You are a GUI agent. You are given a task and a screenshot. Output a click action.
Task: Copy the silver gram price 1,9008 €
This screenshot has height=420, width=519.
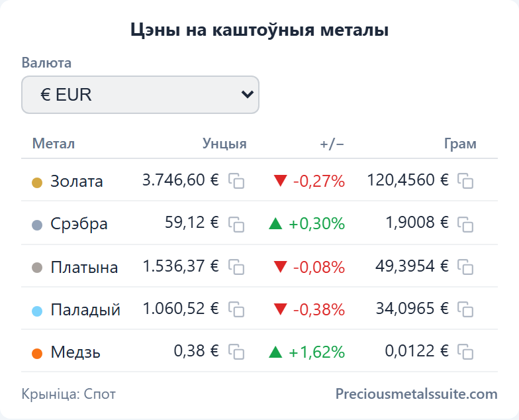pos(465,224)
